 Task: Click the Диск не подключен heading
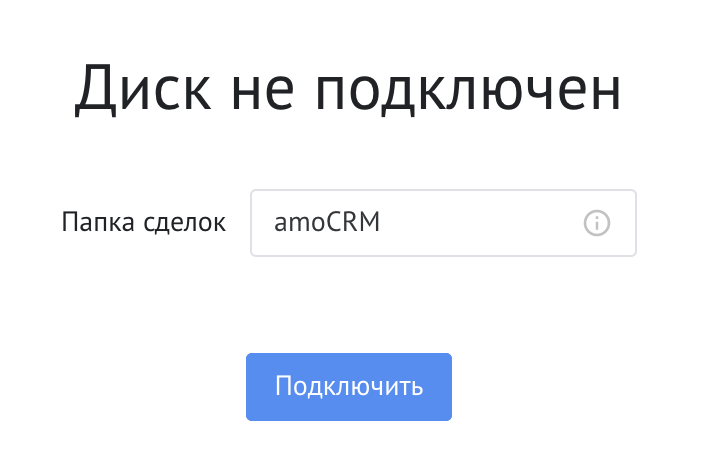(348, 90)
